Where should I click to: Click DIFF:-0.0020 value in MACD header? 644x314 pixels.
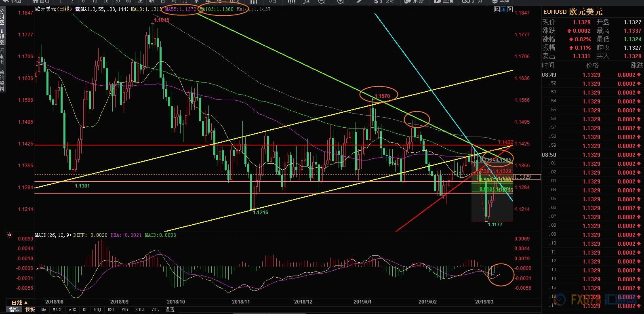[91, 235]
